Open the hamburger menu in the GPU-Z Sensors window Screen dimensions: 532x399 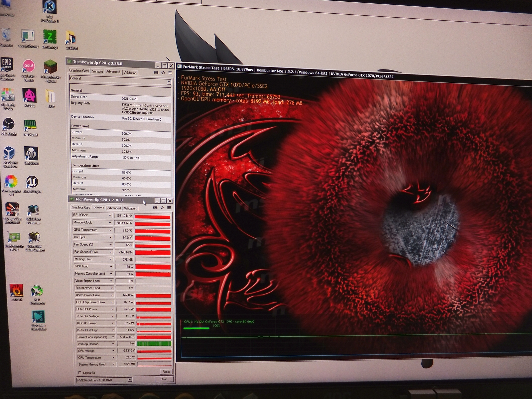169,207
